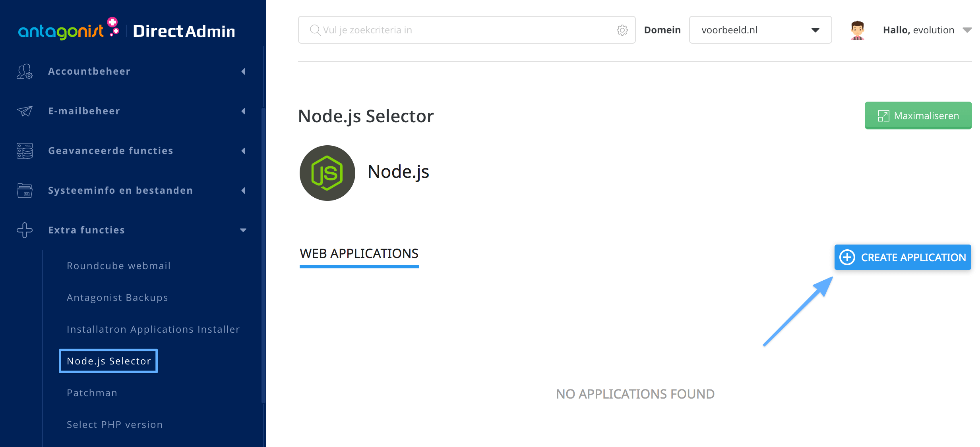Open Installatron Applications Installer link
The image size is (980, 447).
click(x=153, y=329)
